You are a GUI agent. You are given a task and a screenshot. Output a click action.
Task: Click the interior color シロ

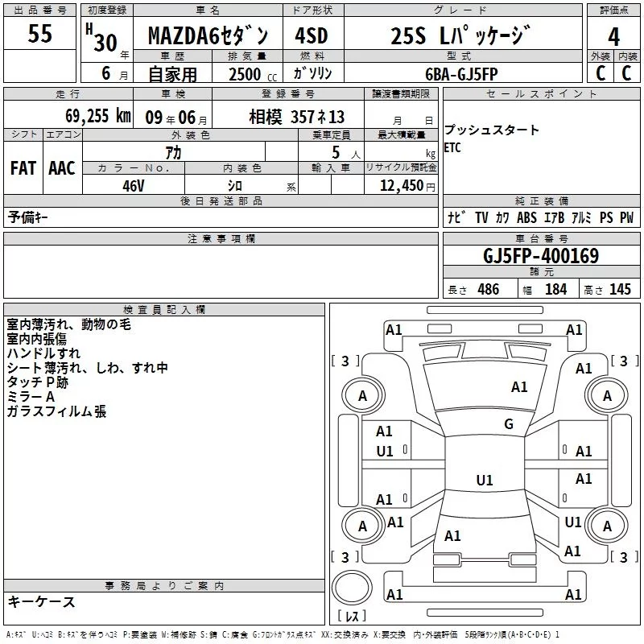coord(235,186)
